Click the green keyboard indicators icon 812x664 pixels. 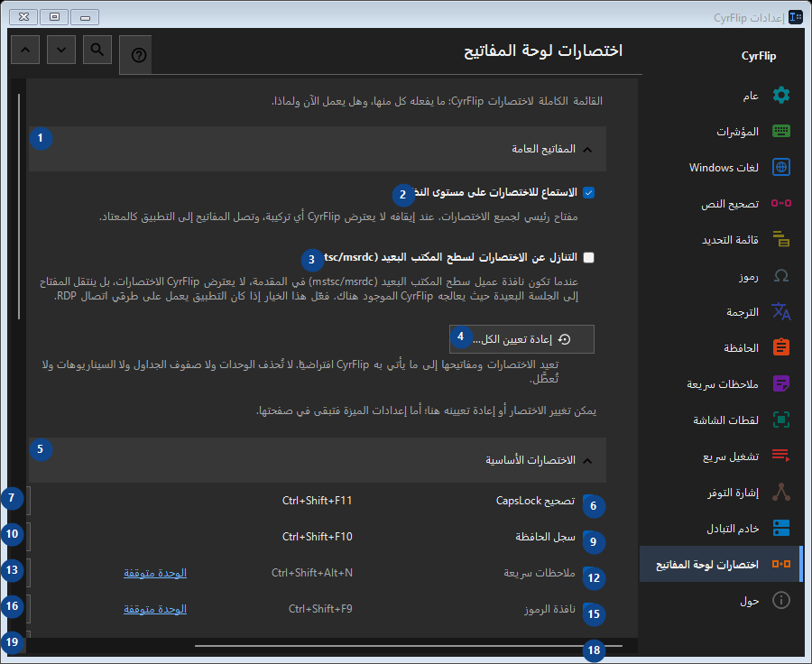tap(781, 131)
